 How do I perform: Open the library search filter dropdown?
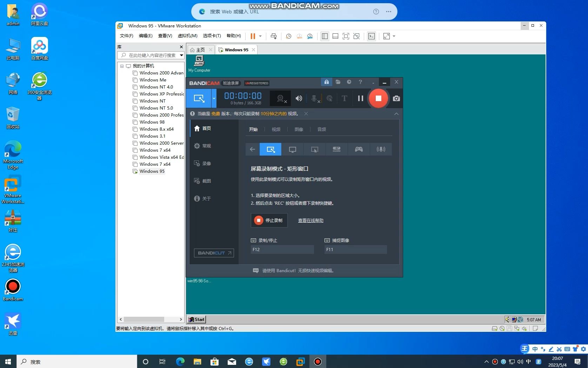(x=181, y=55)
